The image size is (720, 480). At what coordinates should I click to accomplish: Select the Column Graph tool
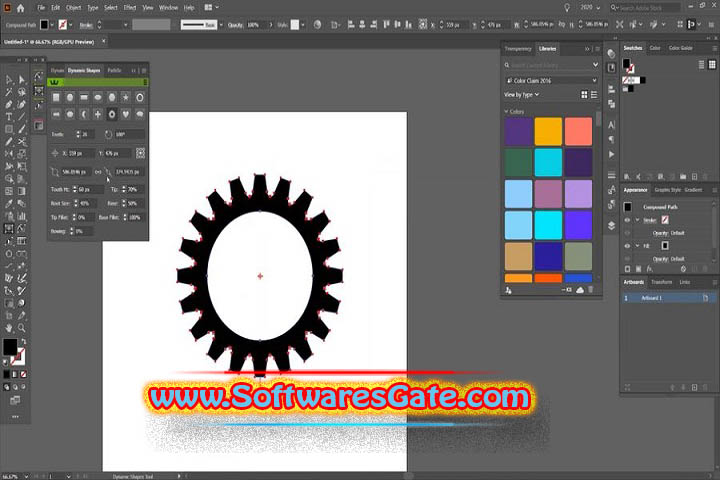(21, 216)
